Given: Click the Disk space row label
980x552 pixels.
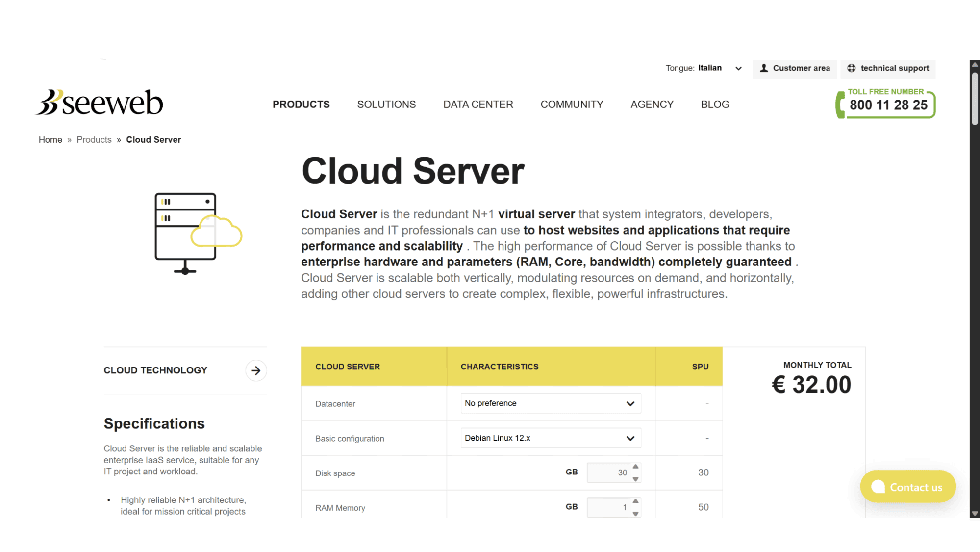Looking at the screenshot, I should click(335, 473).
